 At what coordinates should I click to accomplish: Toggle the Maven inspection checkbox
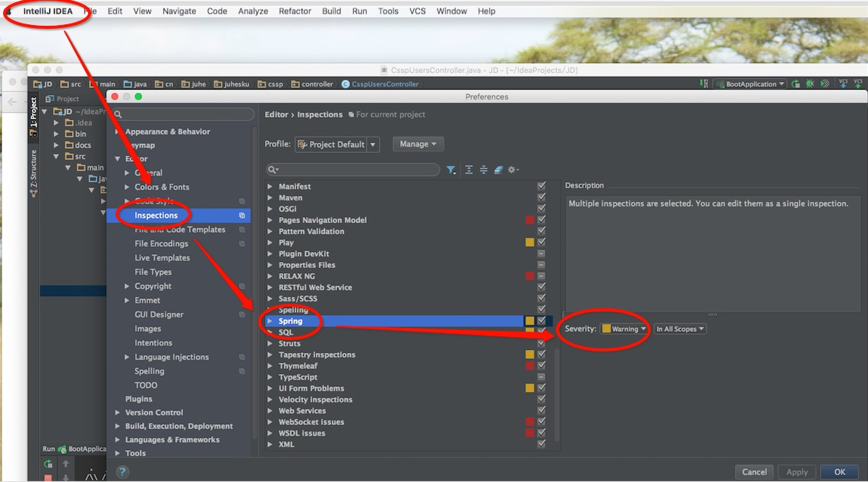pyautogui.click(x=541, y=197)
